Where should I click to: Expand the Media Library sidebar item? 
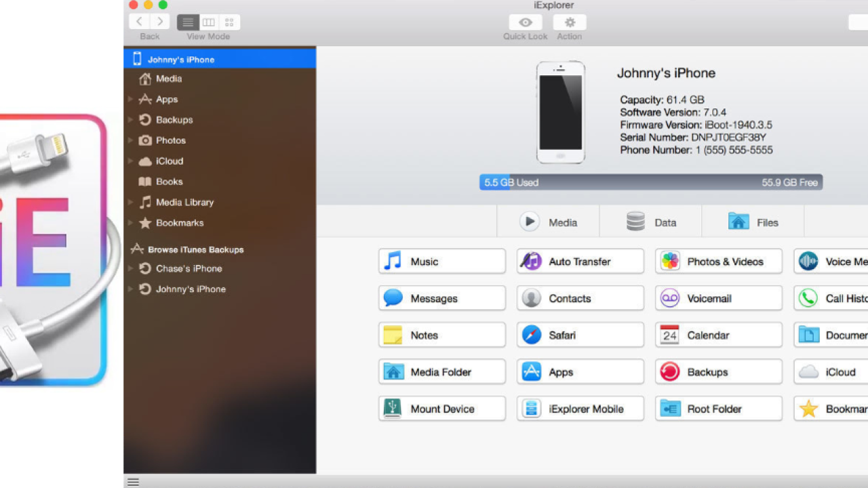pos(130,202)
